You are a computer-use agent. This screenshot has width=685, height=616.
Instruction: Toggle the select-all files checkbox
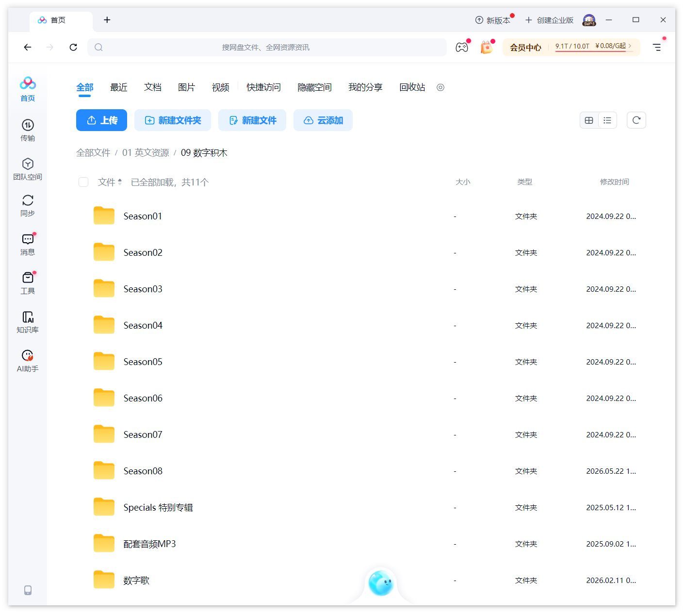[83, 182]
